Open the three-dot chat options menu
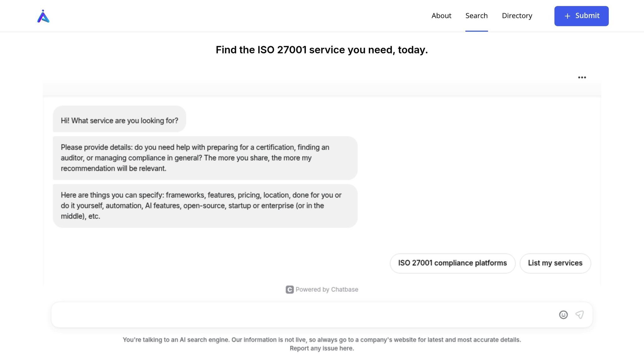Image resolution: width=644 pixels, height=362 pixels. click(x=582, y=77)
